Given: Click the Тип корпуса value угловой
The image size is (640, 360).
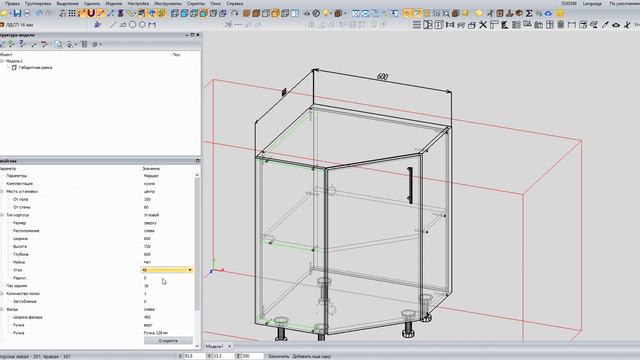Looking at the screenshot, I should coord(151,215).
